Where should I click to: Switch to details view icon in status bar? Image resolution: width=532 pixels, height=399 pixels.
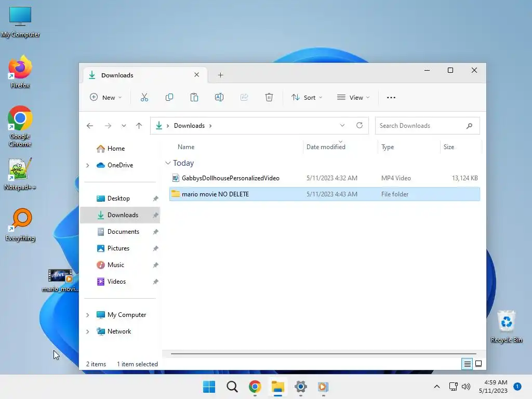click(x=467, y=364)
